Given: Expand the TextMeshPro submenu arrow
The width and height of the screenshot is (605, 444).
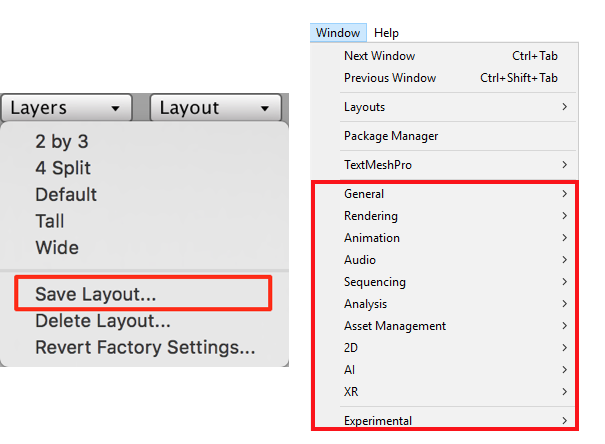Looking at the screenshot, I should 564,165.
